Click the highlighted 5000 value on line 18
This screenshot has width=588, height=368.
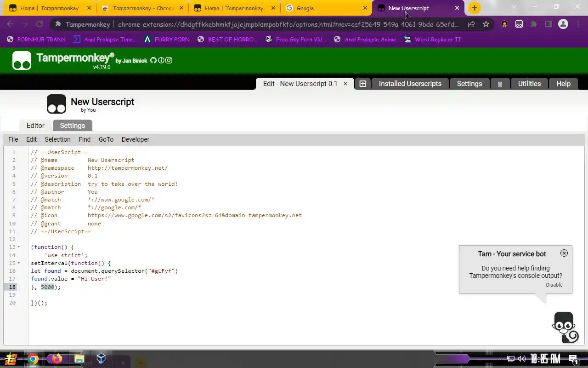47,287
